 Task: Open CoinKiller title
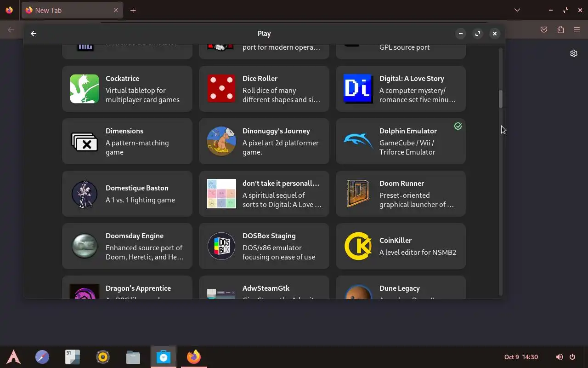coord(396,241)
